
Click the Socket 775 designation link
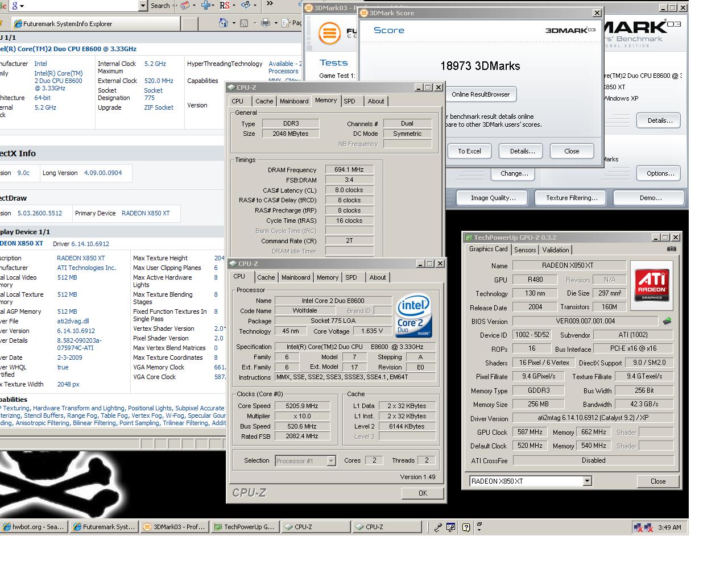pos(153,94)
